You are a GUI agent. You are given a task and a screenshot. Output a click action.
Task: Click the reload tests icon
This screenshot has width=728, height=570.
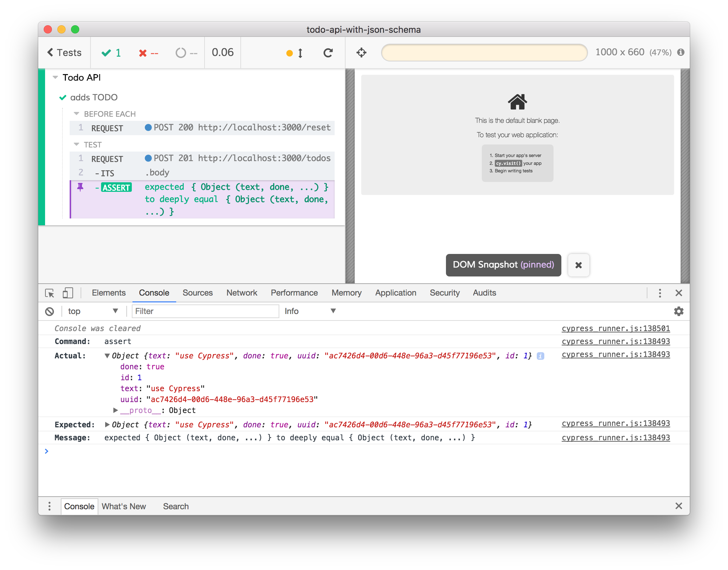328,53
